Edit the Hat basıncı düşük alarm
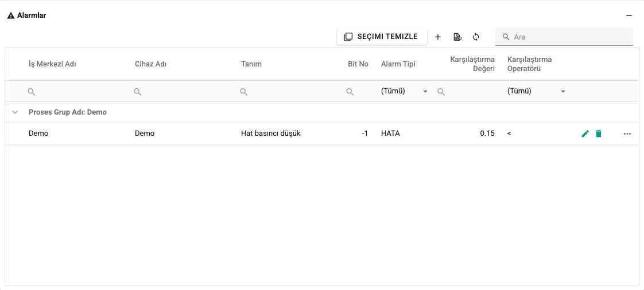This screenshot has width=644, height=290. click(x=585, y=134)
